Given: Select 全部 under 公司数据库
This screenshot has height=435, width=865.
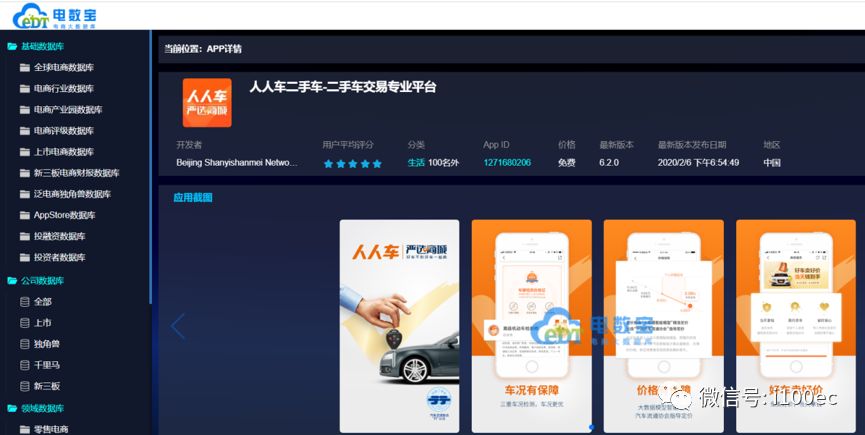Looking at the screenshot, I should (42, 302).
